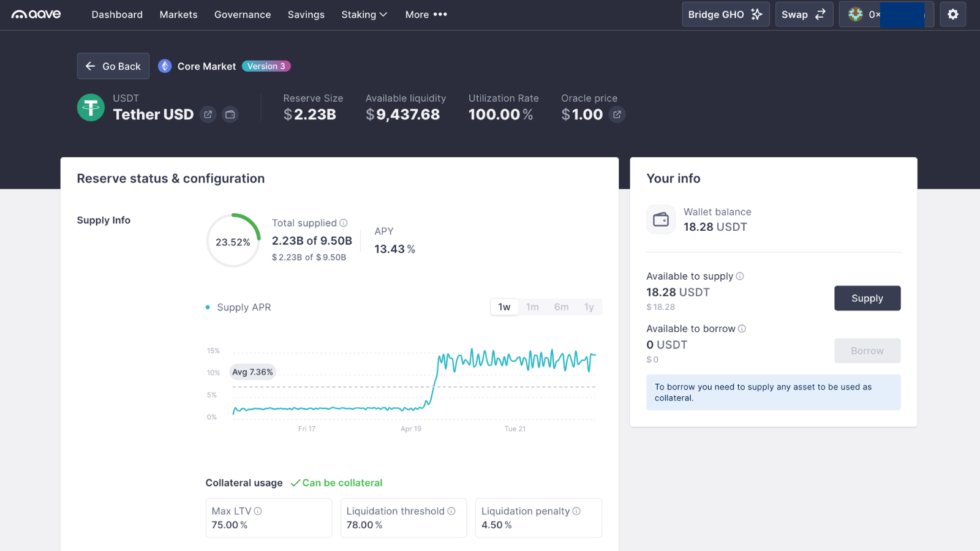Open the Staking dropdown
980x551 pixels.
pos(364,14)
